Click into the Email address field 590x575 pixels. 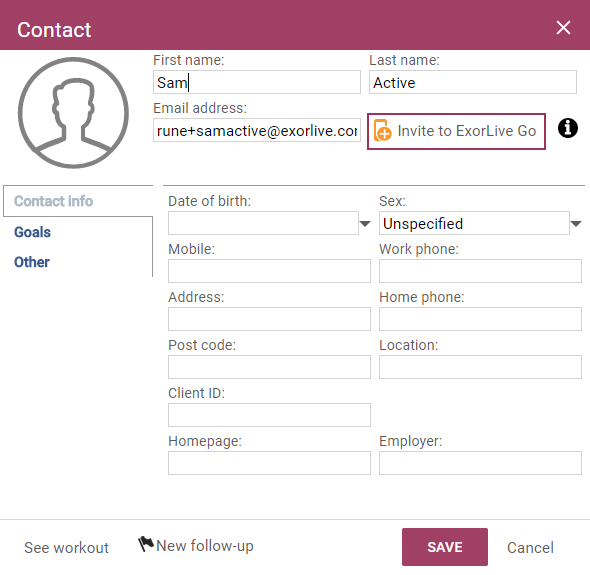point(257,130)
